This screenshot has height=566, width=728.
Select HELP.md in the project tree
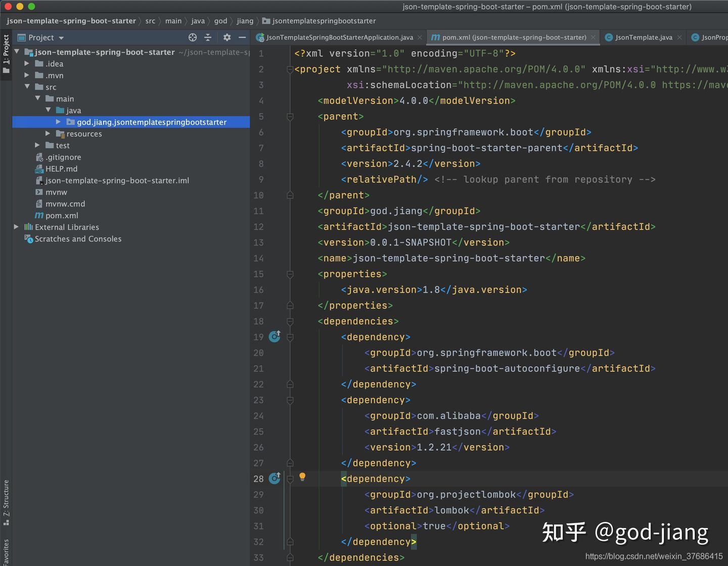pyautogui.click(x=61, y=169)
